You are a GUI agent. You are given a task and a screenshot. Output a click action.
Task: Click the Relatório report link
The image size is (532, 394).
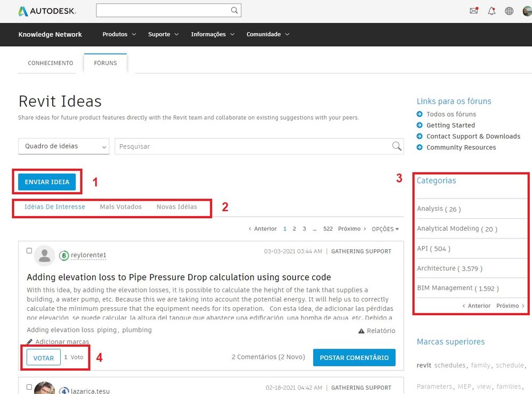pos(381,331)
